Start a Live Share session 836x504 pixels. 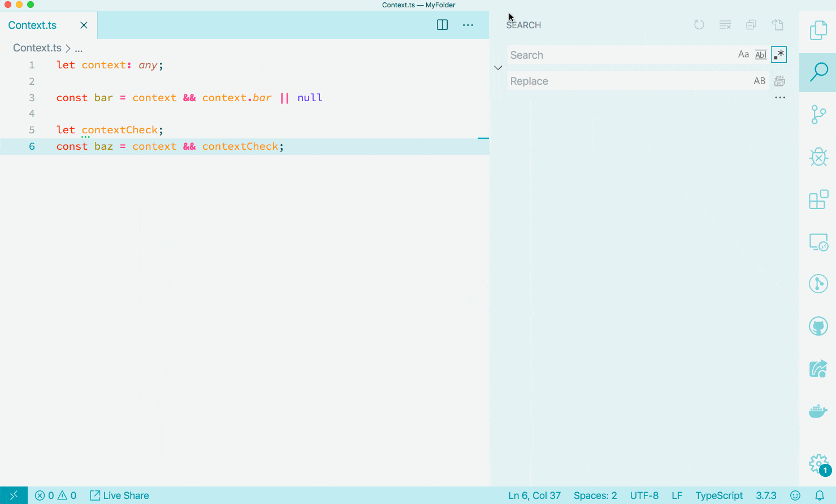(119, 495)
